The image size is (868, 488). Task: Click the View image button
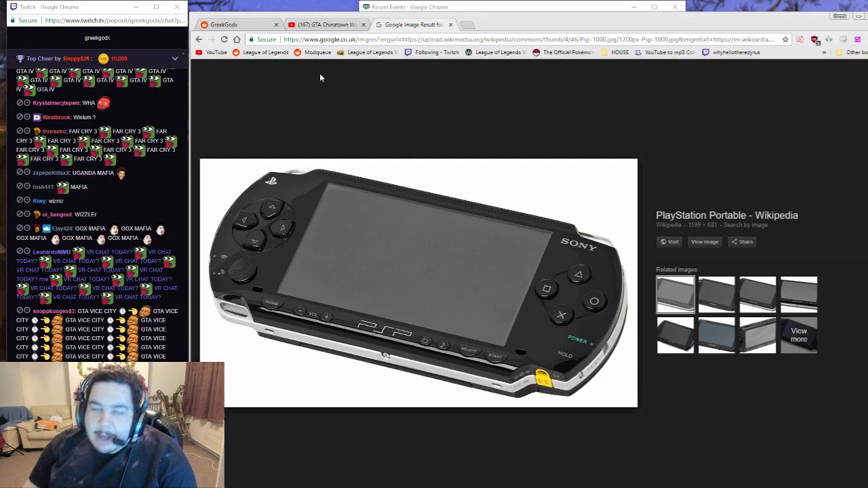click(705, 242)
